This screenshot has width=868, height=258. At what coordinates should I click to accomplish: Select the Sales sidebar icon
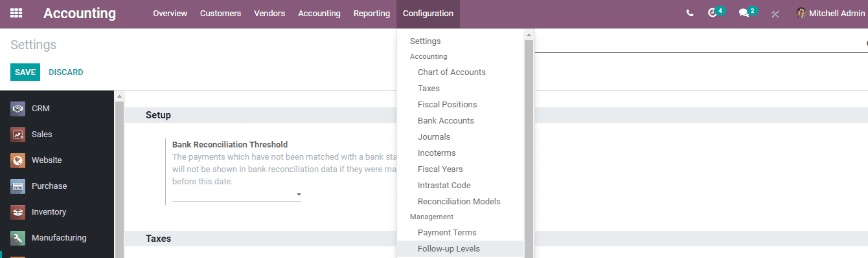17,134
